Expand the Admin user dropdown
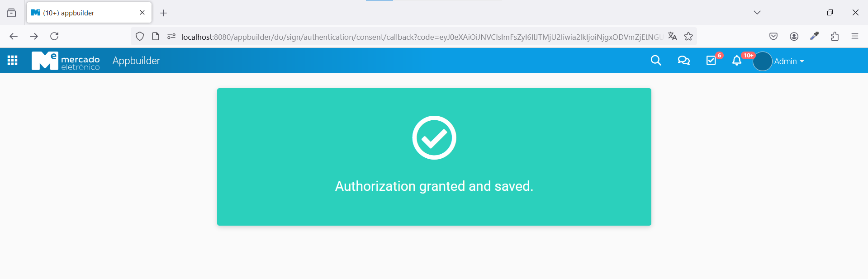Image resolution: width=868 pixels, height=279 pixels. 789,61
